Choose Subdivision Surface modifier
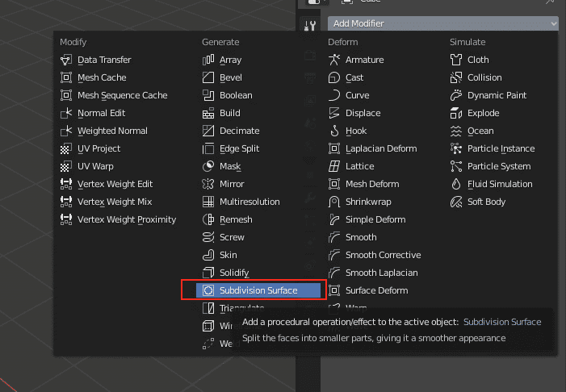The width and height of the screenshot is (566, 392). [x=258, y=290]
